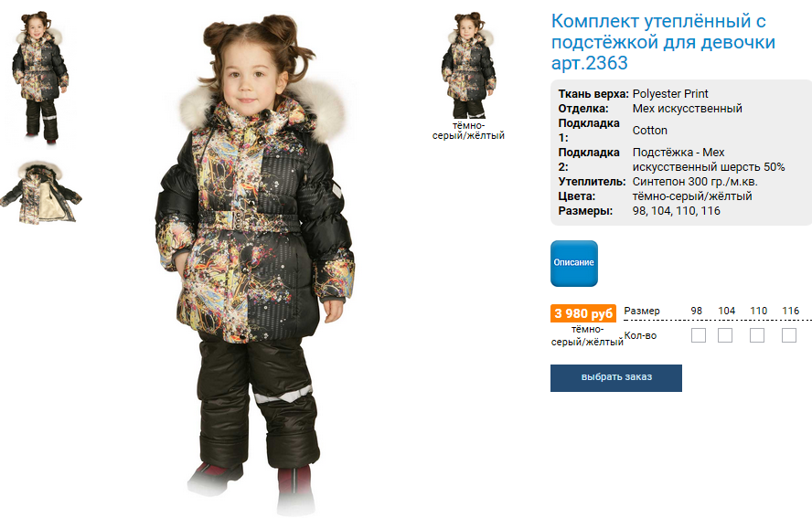
Task: Select the 98 size column header
Action: point(697,311)
